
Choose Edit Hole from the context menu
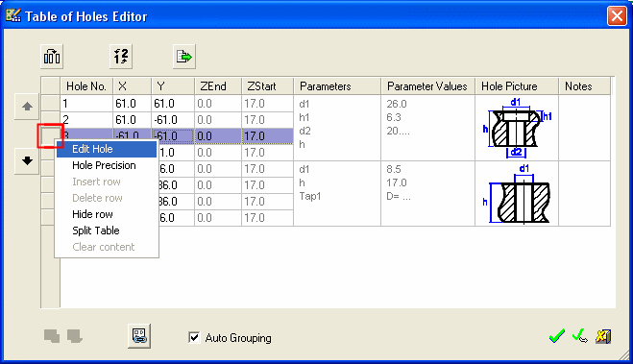click(x=107, y=149)
